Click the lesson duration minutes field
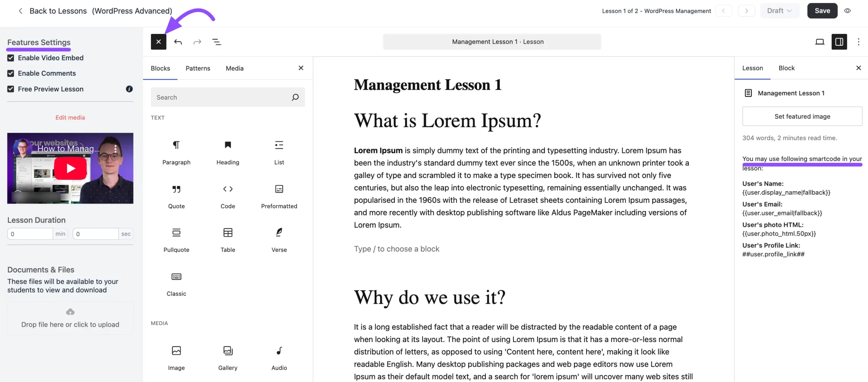Screen dimensions: 868x382 point(30,234)
